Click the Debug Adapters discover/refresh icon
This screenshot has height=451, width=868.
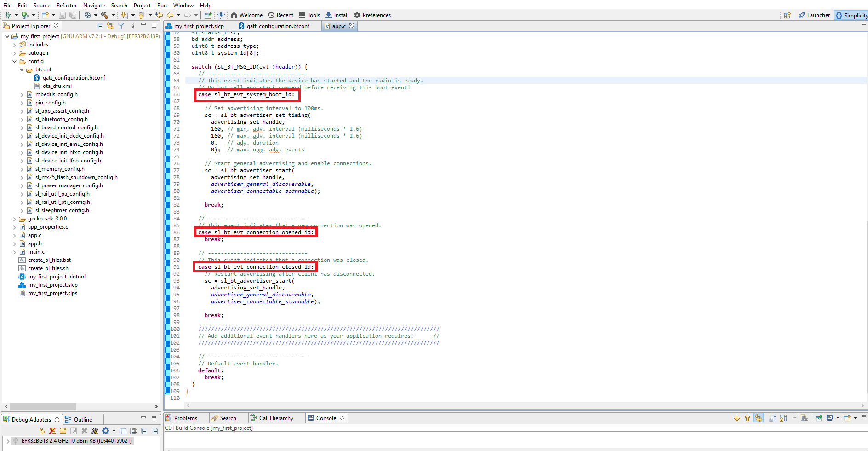[42, 431]
